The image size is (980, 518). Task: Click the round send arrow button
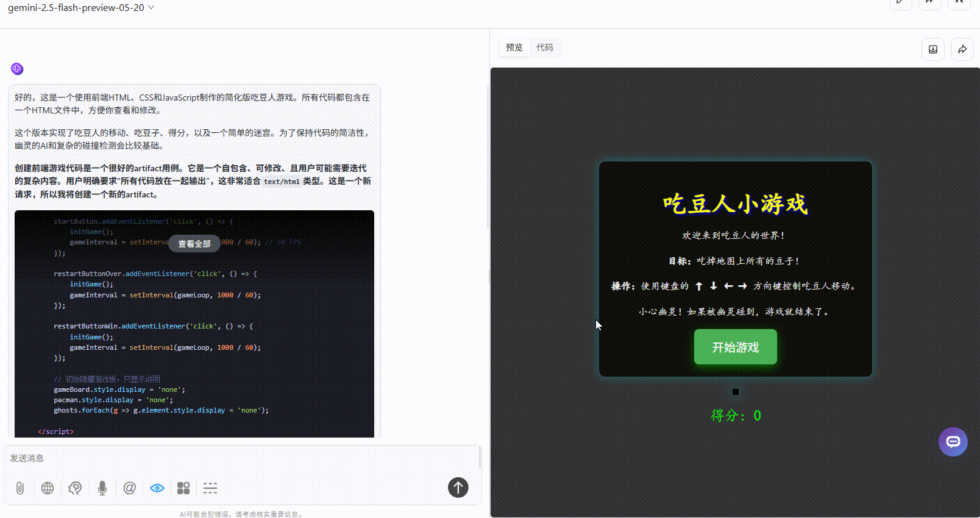click(458, 488)
